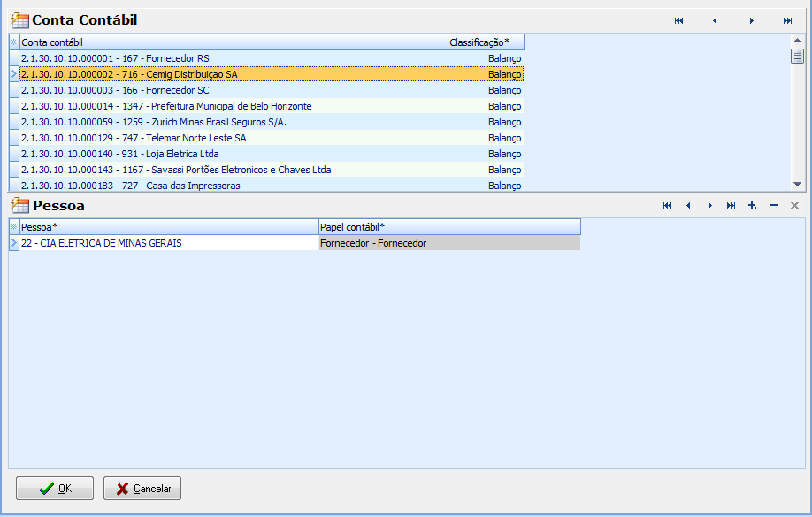The width and height of the screenshot is (812, 517).
Task: Click the Pessoa panel table icon
Action: point(20,205)
